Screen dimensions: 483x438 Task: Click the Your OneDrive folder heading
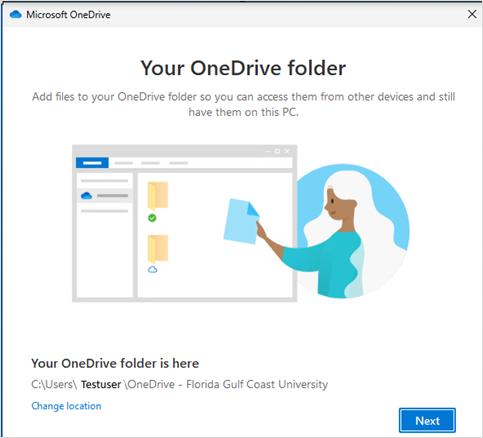coord(243,68)
